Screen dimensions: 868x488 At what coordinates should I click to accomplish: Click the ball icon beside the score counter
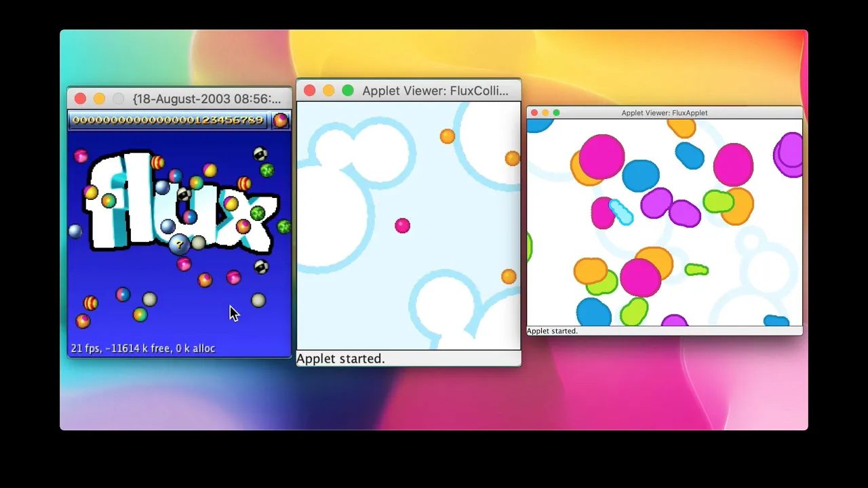(x=280, y=121)
